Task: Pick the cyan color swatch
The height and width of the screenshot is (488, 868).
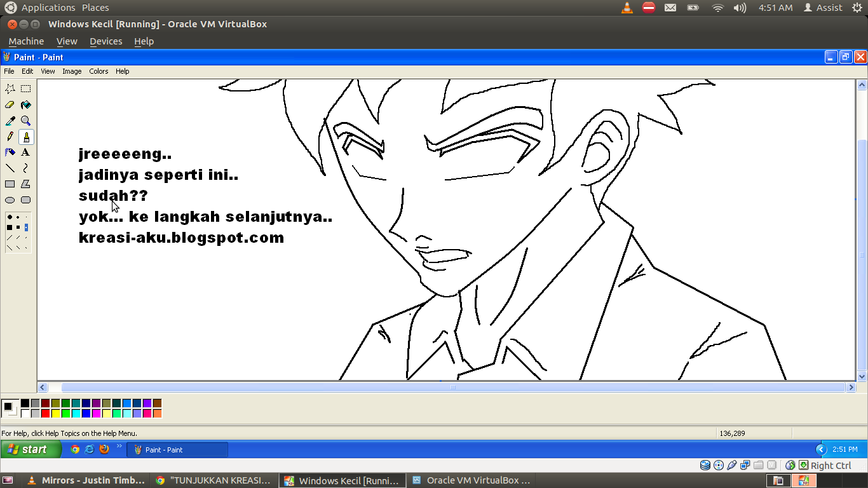Action: coord(76,414)
